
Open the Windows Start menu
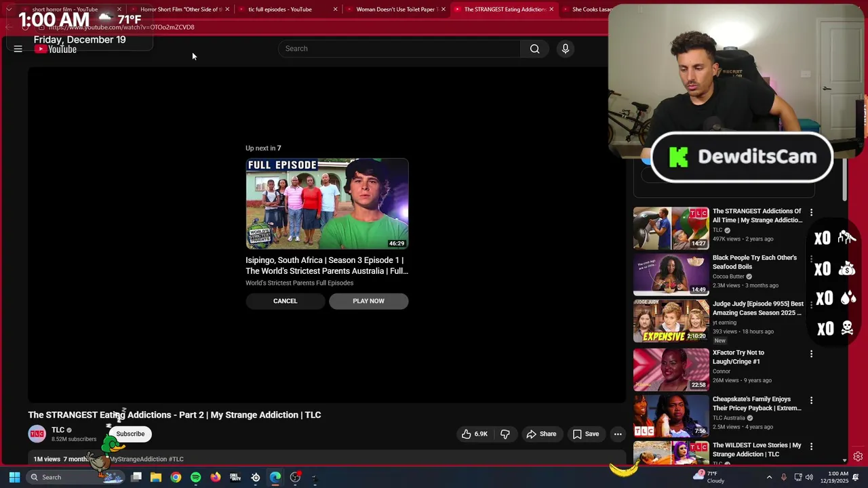point(14,477)
